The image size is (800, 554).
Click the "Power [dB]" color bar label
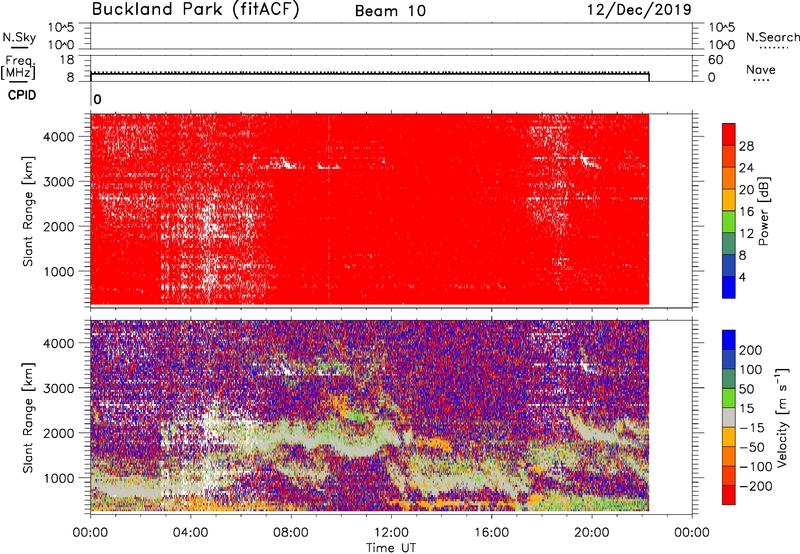763,211
